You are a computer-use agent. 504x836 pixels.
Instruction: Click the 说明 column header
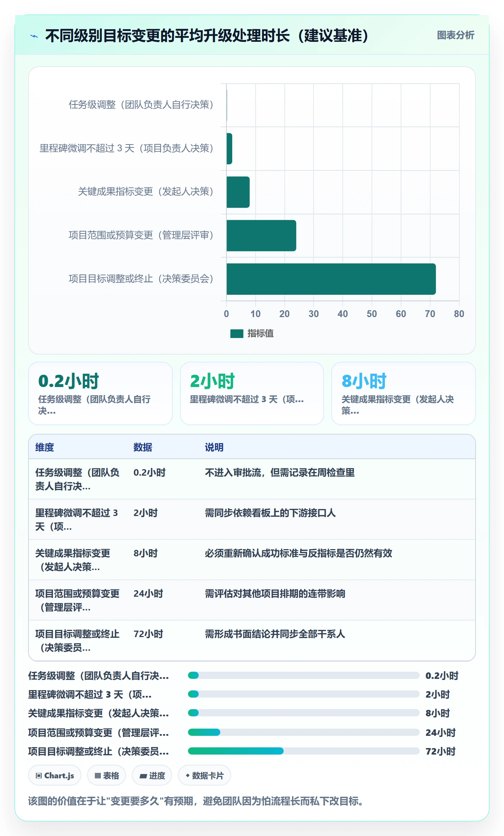click(214, 447)
